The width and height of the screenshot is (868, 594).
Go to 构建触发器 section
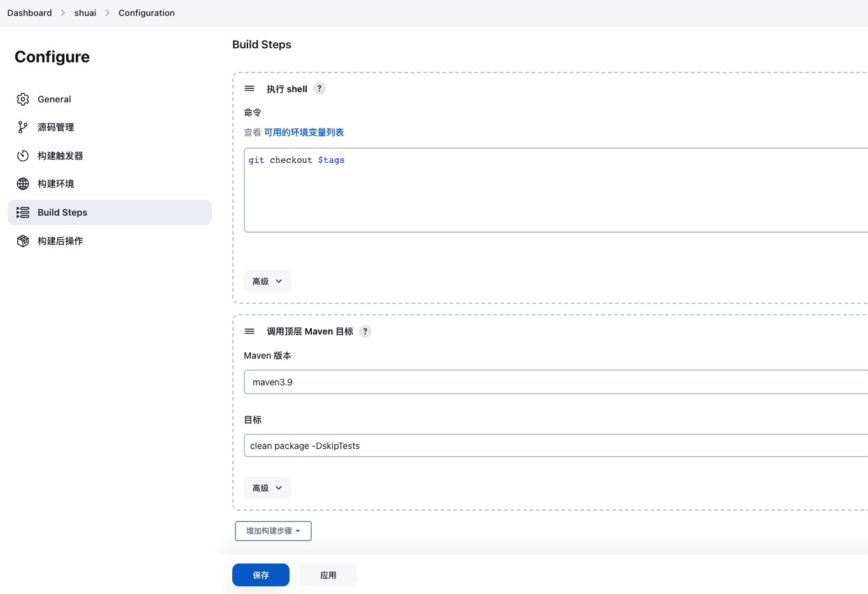pyautogui.click(x=109, y=156)
